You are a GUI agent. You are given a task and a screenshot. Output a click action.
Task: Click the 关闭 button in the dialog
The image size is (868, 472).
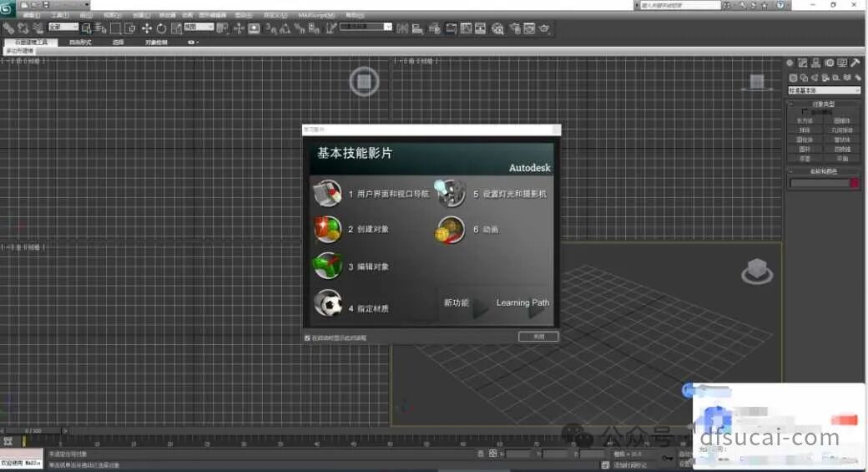click(538, 337)
